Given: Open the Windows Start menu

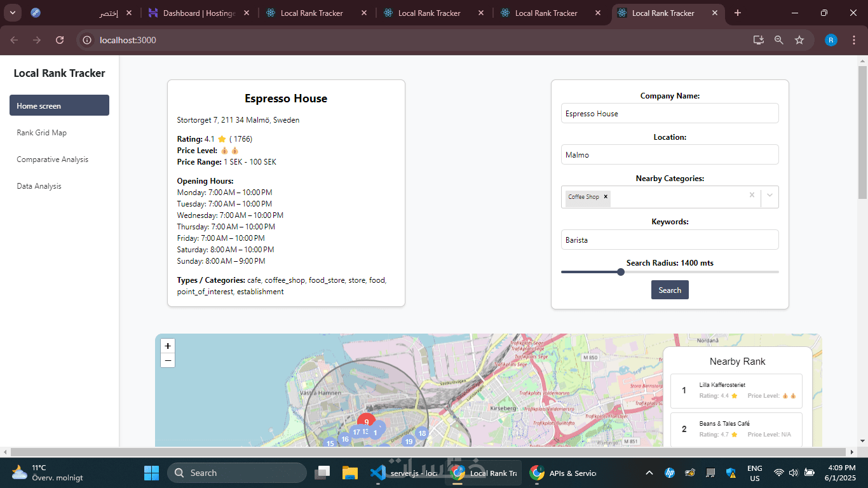Looking at the screenshot, I should 151,473.
